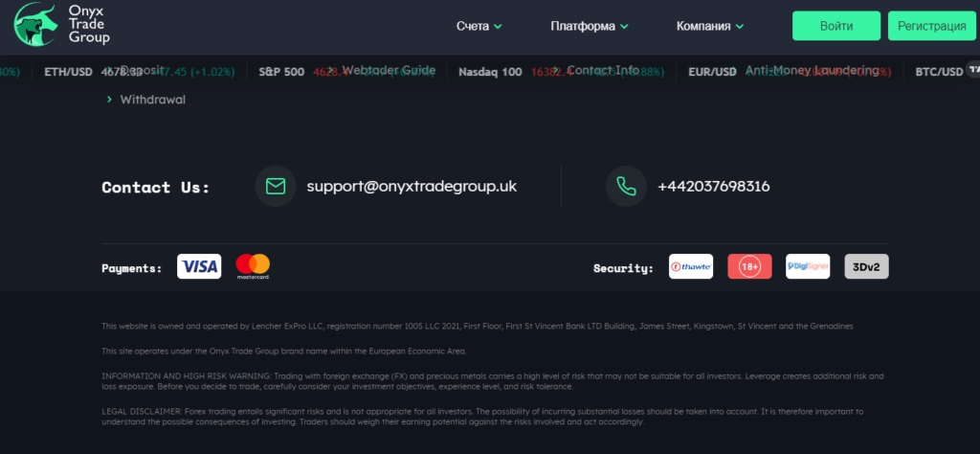Viewport: 980px width, 454px height.
Task: Open the Webtrader Guide link
Action: pyautogui.click(x=389, y=70)
